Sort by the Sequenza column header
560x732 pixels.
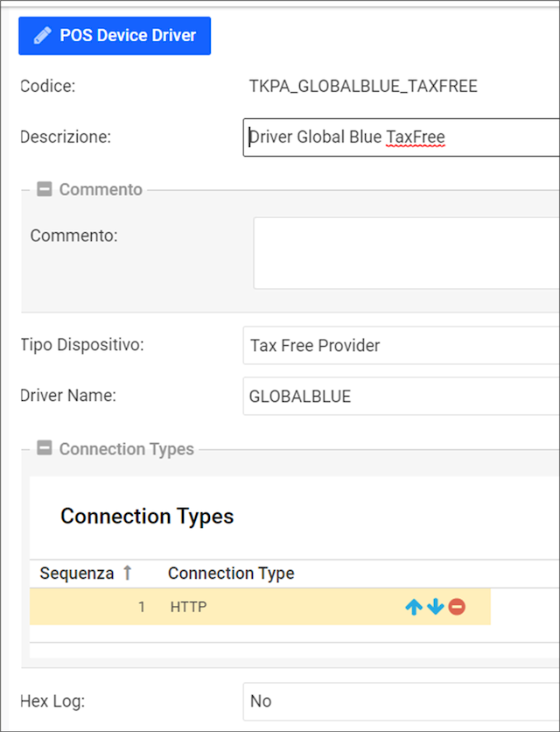[x=77, y=574]
